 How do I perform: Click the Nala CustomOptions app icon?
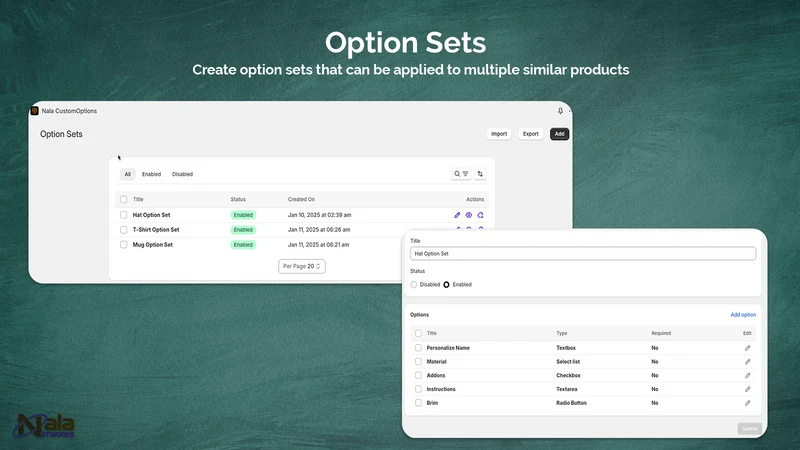[x=35, y=111]
